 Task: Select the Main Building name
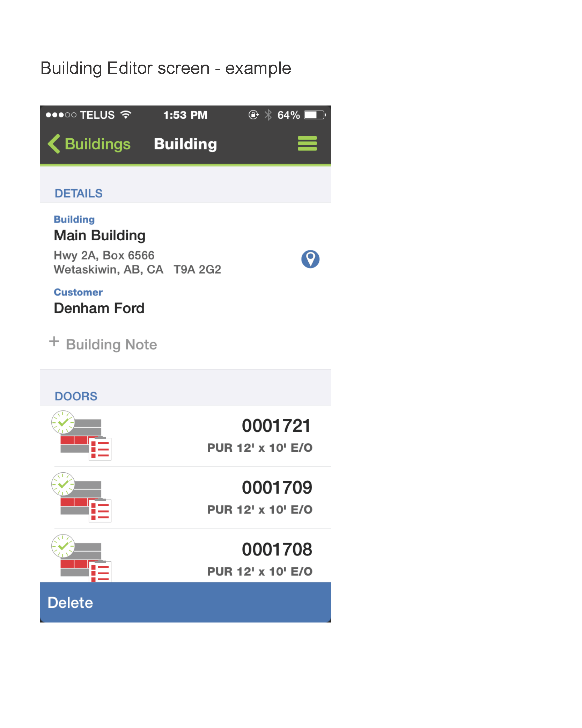[x=100, y=235]
